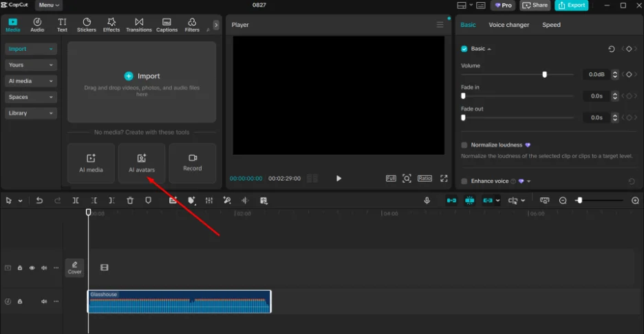
Task: Click the delete trash icon in timeline toolbar
Action: [x=130, y=201]
